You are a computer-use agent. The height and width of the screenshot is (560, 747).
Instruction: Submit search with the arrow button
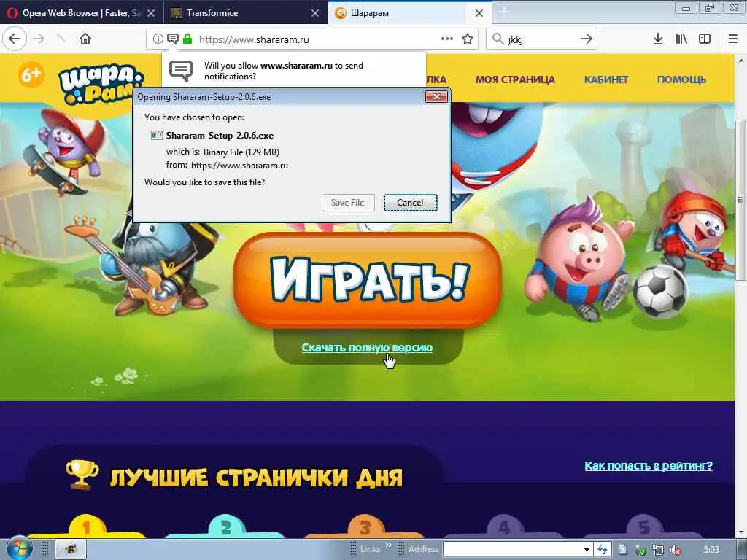587,39
